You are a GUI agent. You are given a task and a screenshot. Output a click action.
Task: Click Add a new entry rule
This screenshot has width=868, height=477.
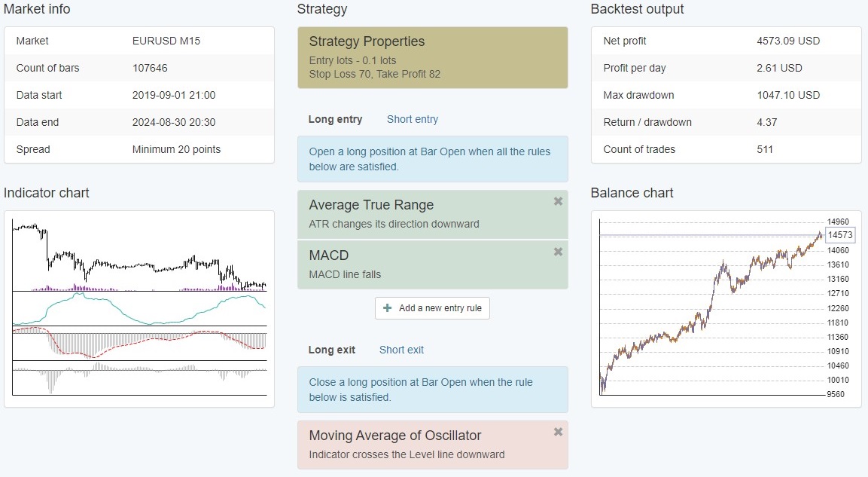pos(432,308)
